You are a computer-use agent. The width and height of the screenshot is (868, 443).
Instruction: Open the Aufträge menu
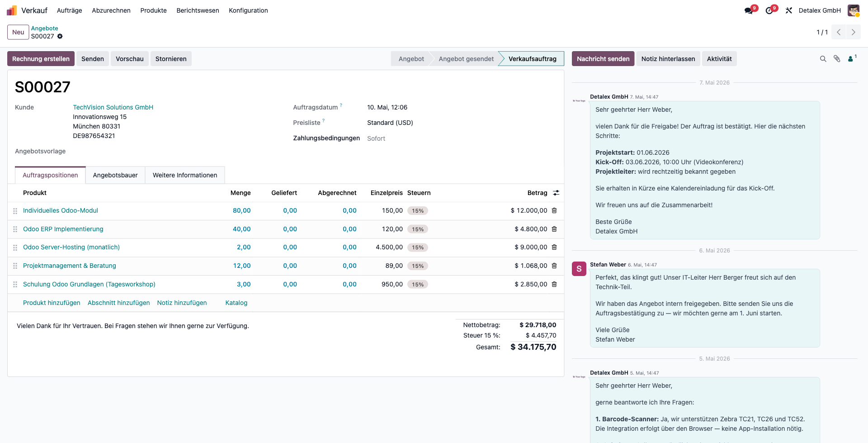click(x=70, y=10)
